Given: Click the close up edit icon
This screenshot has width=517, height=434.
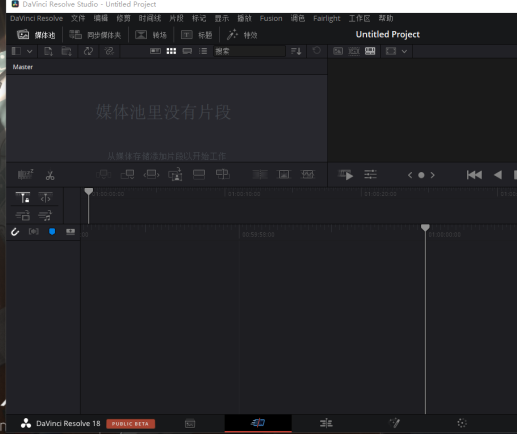Looking at the screenshot, I should click(175, 174).
